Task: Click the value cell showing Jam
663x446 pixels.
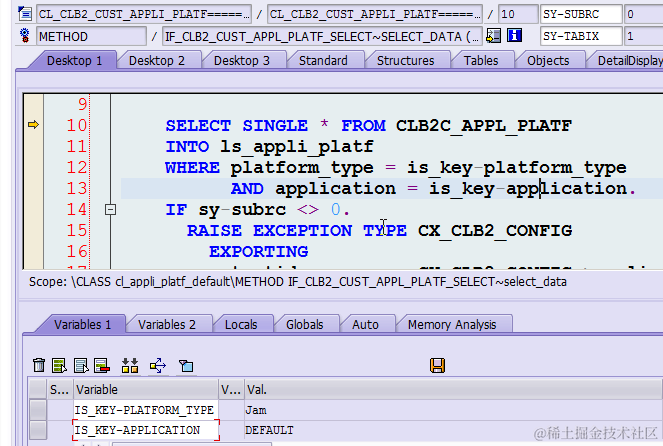Action: pos(453,410)
